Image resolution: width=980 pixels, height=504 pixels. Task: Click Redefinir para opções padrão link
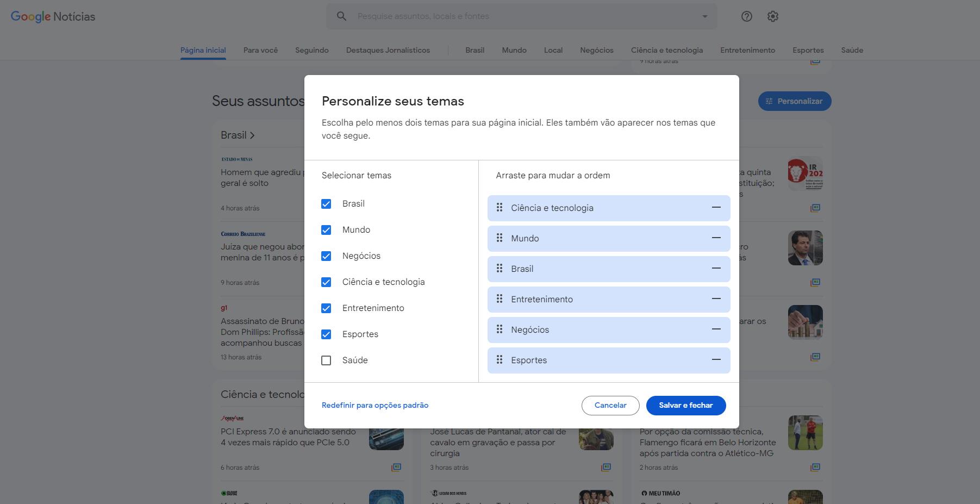(375, 405)
